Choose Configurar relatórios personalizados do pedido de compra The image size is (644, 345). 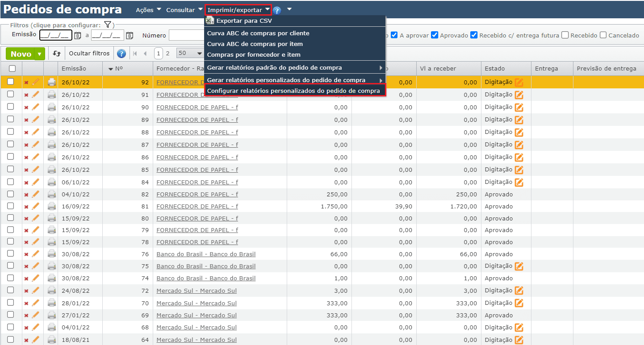tap(294, 91)
